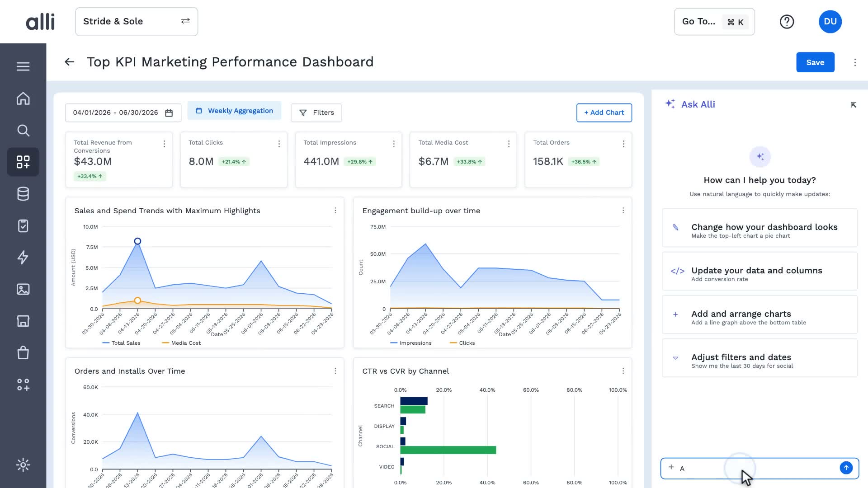Image resolution: width=868 pixels, height=488 pixels.
Task: Click the send arrow in Ask Alli input
Action: (846, 468)
